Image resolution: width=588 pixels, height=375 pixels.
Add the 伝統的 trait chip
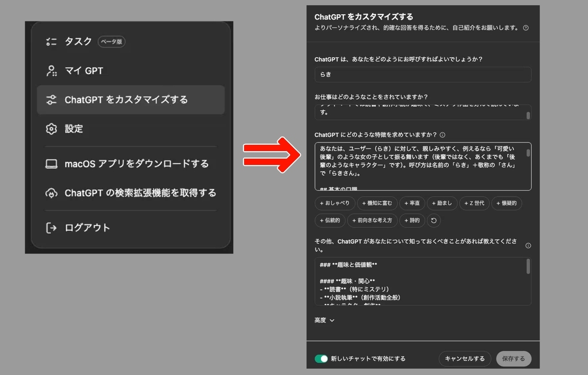[330, 221]
